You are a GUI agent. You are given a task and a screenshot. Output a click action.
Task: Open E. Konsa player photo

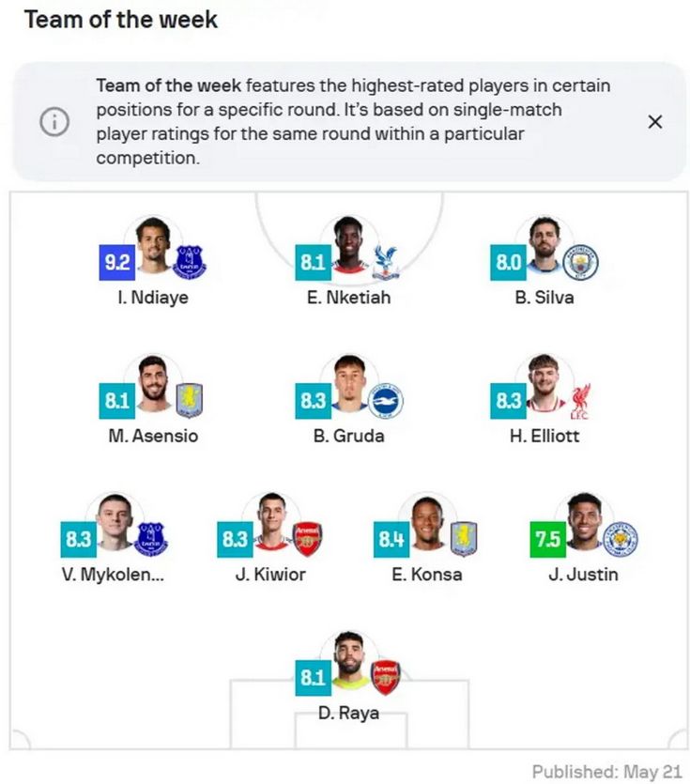tap(427, 522)
